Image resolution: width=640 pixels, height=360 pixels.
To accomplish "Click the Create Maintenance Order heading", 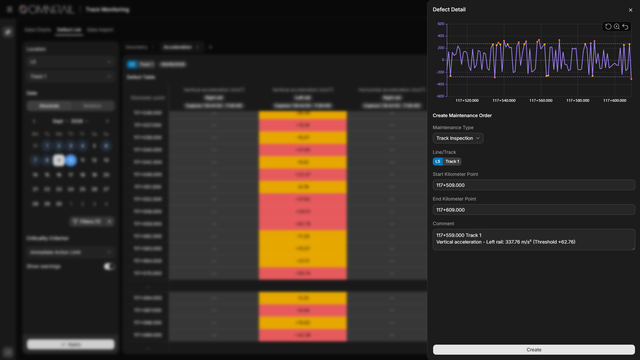I will click(462, 116).
